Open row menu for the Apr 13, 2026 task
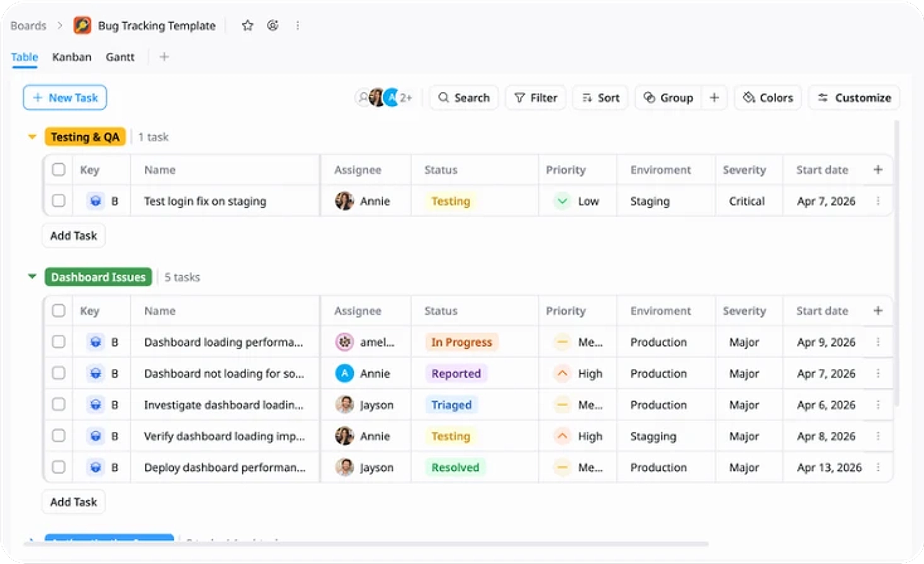This screenshot has height=564, width=924. tap(878, 467)
